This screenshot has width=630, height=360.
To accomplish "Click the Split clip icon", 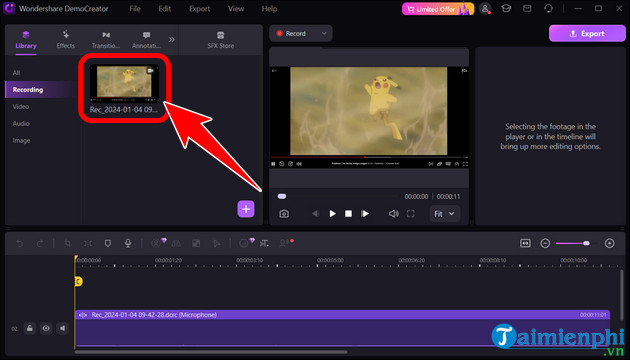I will coord(88,243).
